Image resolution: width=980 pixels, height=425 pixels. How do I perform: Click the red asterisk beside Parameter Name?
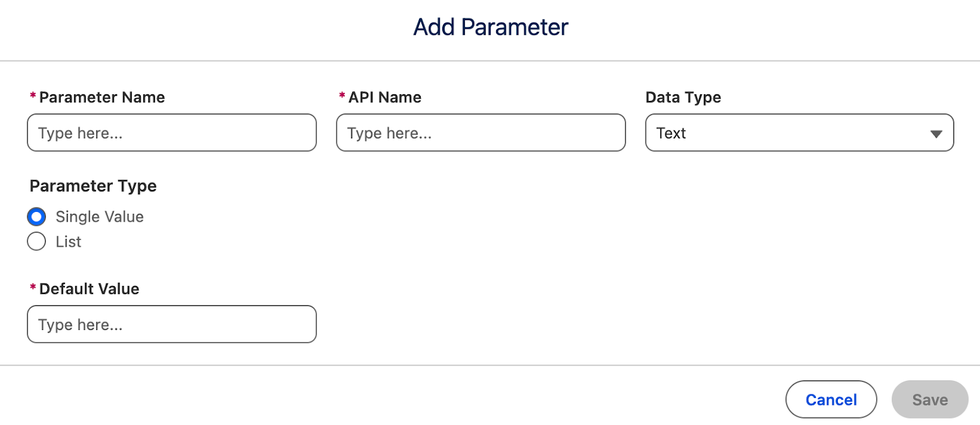click(32, 96)
